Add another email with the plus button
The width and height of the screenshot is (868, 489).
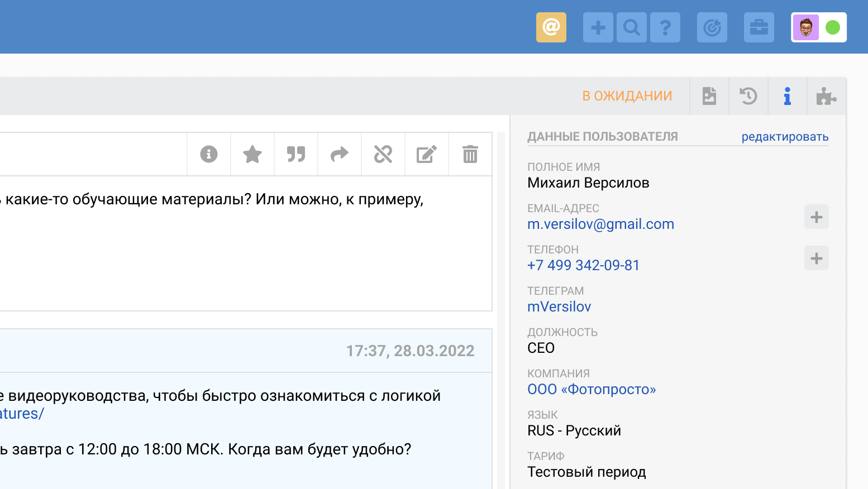[x=816, y=217]
